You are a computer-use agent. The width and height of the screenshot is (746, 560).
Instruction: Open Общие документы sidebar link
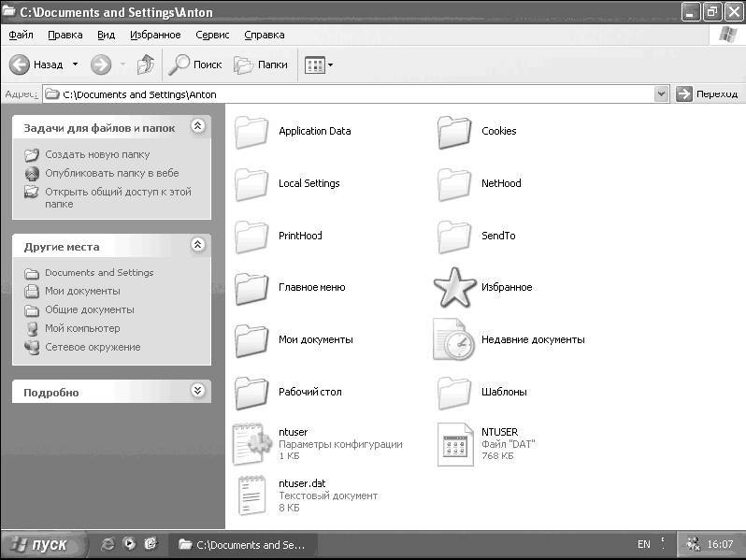tap(90, 309)
